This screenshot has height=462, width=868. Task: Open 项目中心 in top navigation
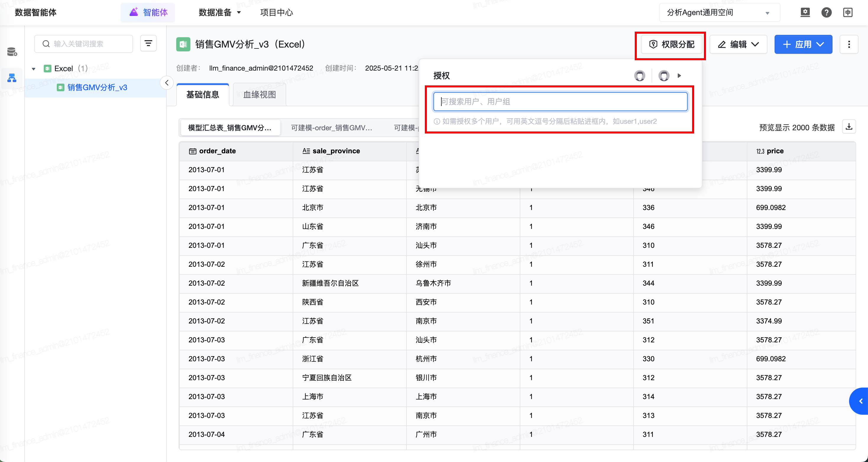[x=276, y=12]
